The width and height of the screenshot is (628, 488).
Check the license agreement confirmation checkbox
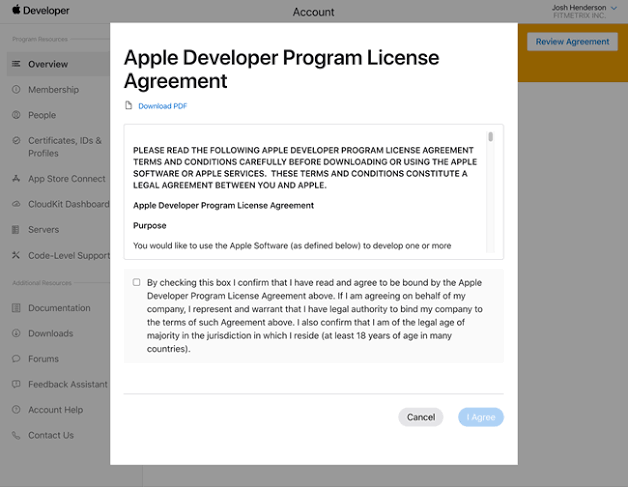(137, 282)
